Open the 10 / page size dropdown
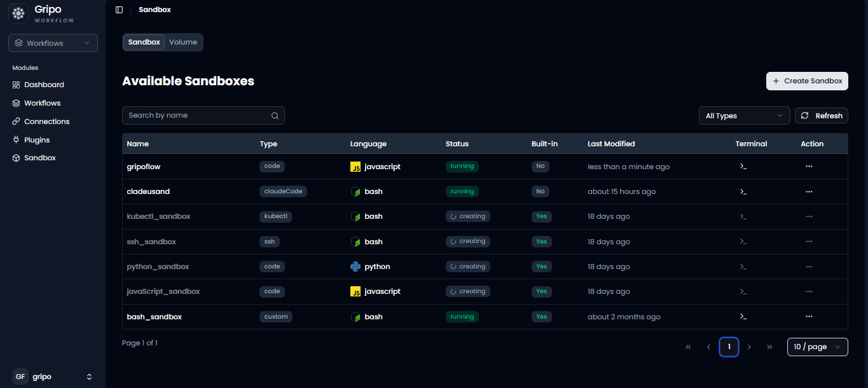Viewport: 868px width, 388px height. coord(817,347)
